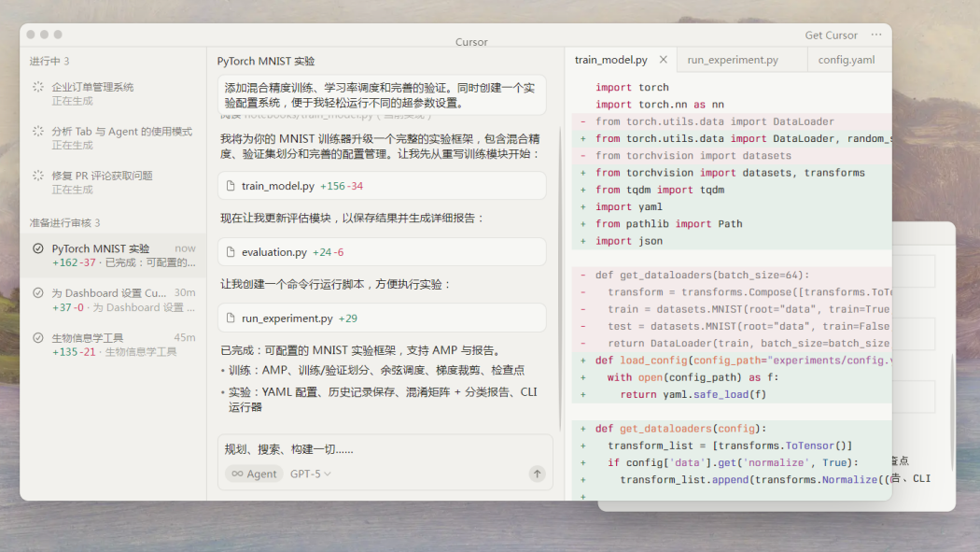This screenshot has height=552, width=980.
Task: Click the bullet starting with 训练:AMP
Action: (x=375, y=370)
